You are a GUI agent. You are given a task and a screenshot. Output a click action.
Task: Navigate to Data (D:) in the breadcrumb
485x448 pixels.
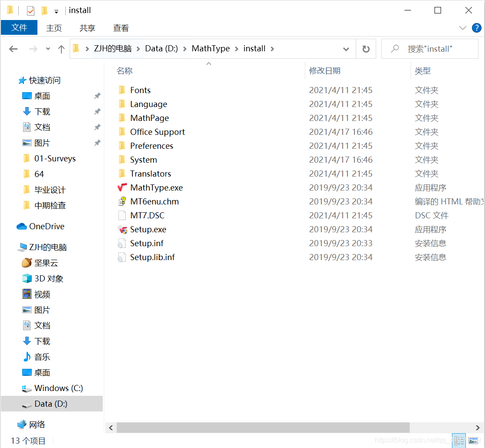(x=162, y=49)
